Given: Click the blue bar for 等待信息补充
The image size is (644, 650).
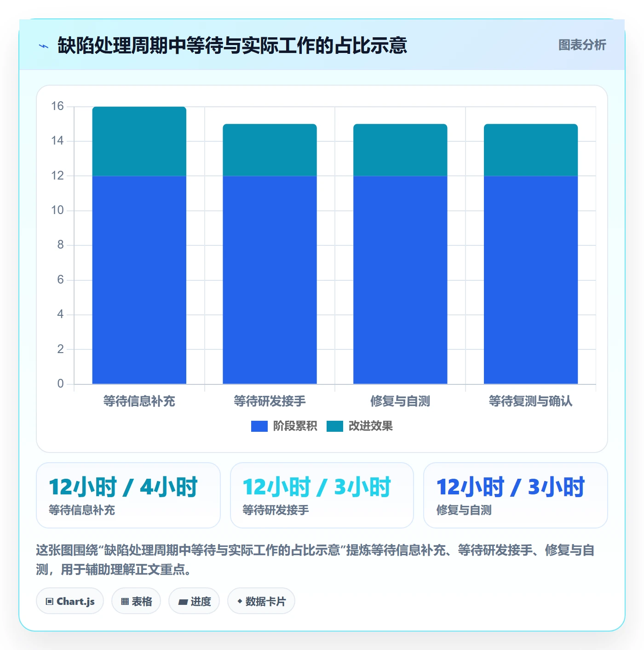Looking at the screenshot, I should point(139,280).
